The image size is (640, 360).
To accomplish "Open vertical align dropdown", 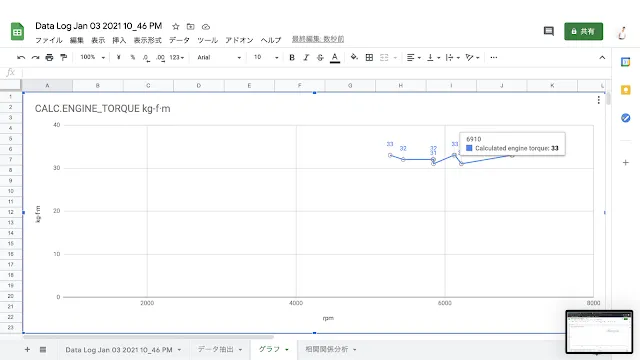I will pyautogui.click(x=433, y=58).
